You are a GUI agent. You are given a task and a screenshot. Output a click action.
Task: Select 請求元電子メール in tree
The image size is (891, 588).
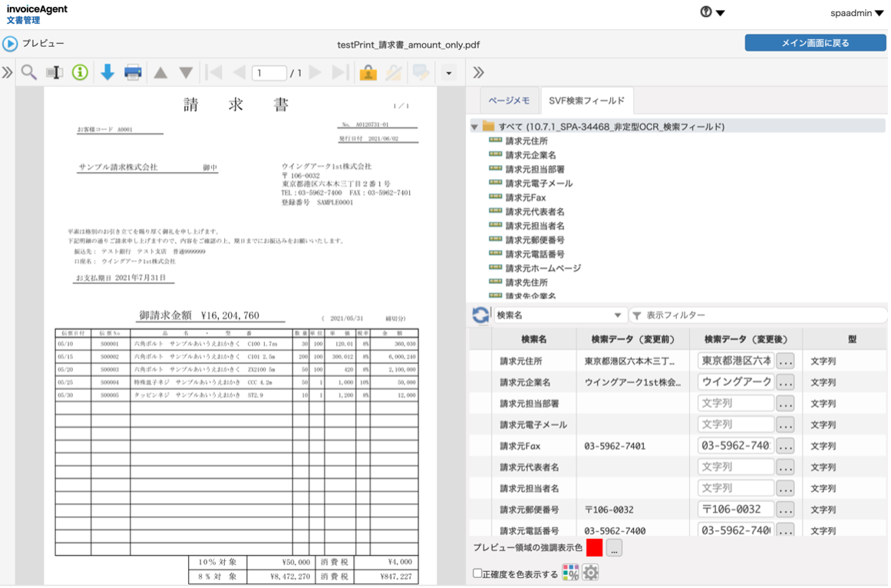point(539,183)
